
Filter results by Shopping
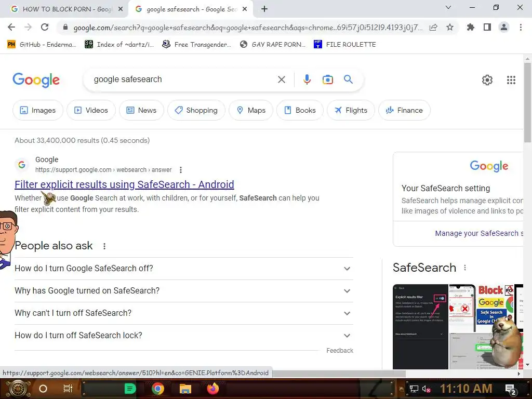click(196, 110)
